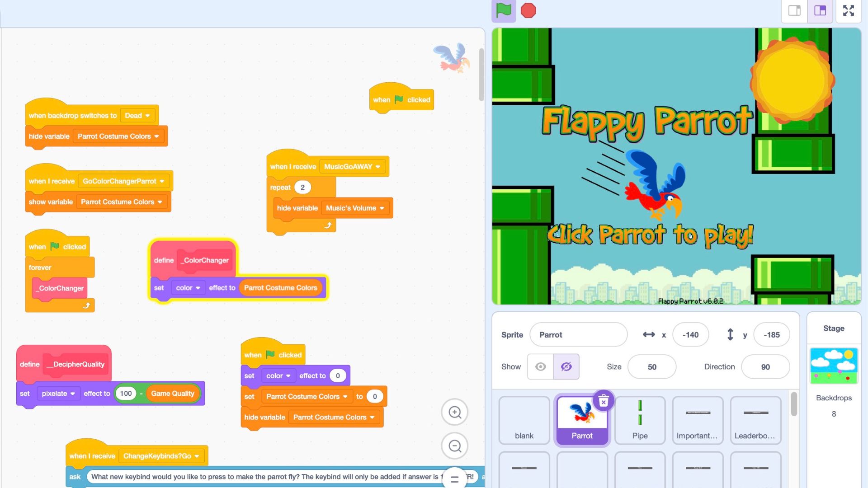The height and width of the screenshot is (488, 868).
Task: Click the red stop sign button
Action: tap(528, 10)
